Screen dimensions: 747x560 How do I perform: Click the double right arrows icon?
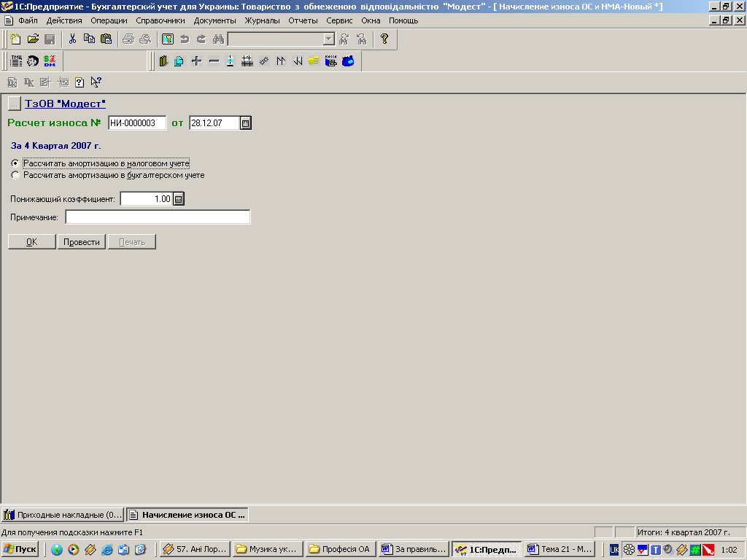(x=281, y=61)
